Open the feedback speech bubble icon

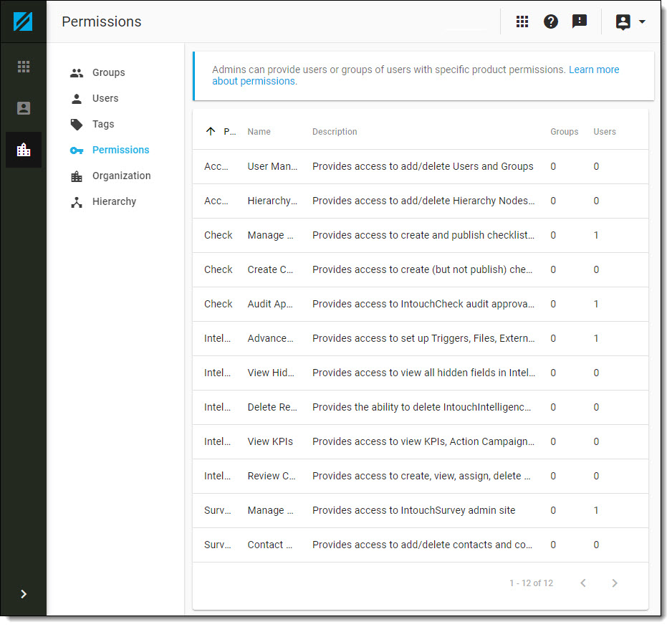(580, 21)
